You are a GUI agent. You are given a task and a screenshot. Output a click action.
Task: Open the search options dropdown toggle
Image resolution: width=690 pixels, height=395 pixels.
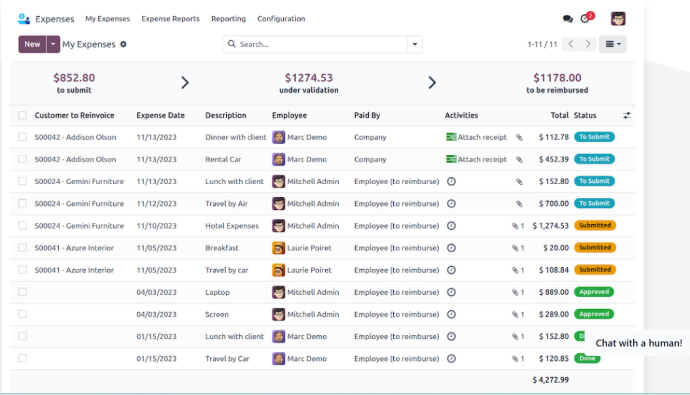415,44
